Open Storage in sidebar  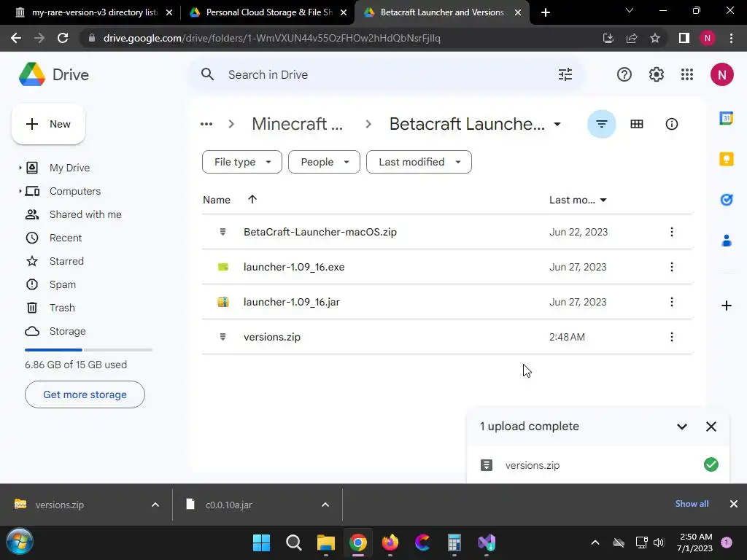pyautogui.click(x=67, y=331)
